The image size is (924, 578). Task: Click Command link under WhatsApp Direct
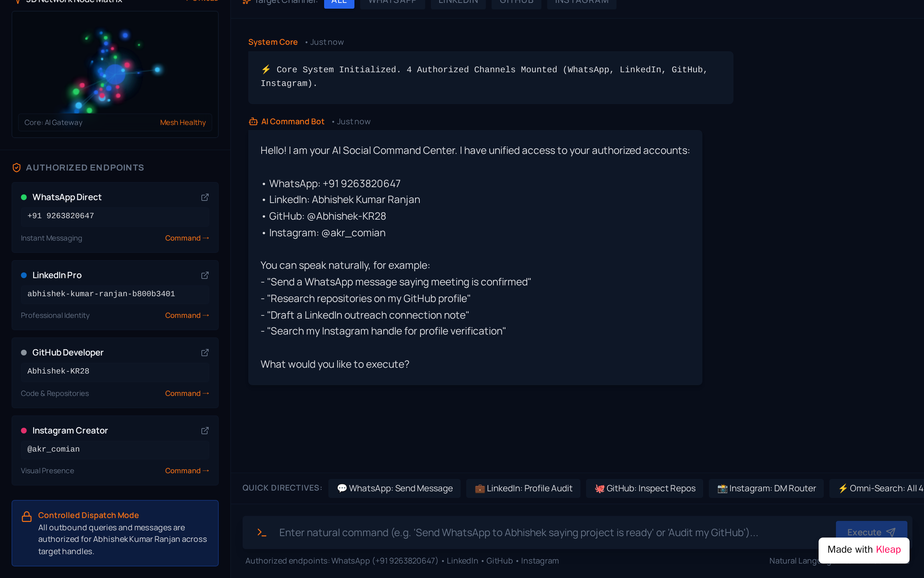[x=187, y=238]
